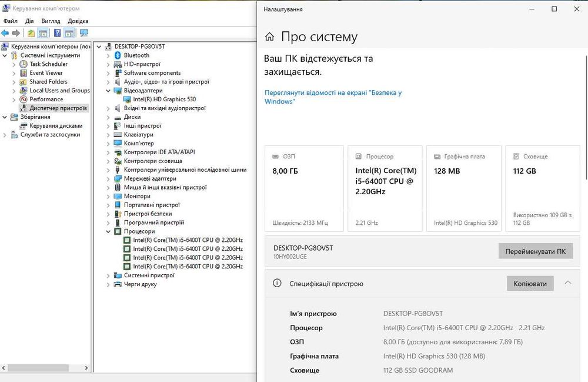Expand the Мережеві адаптери node
This screenshot has width=588, height=382.
point(108,178)
